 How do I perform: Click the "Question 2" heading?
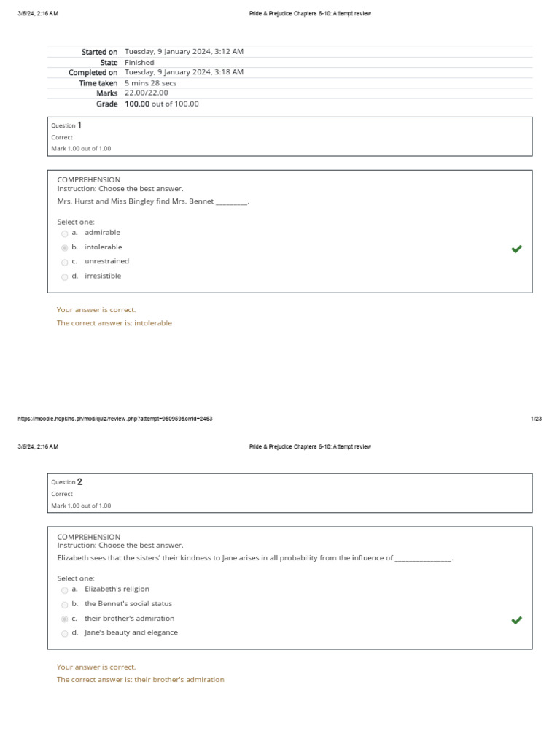point(66,482)
